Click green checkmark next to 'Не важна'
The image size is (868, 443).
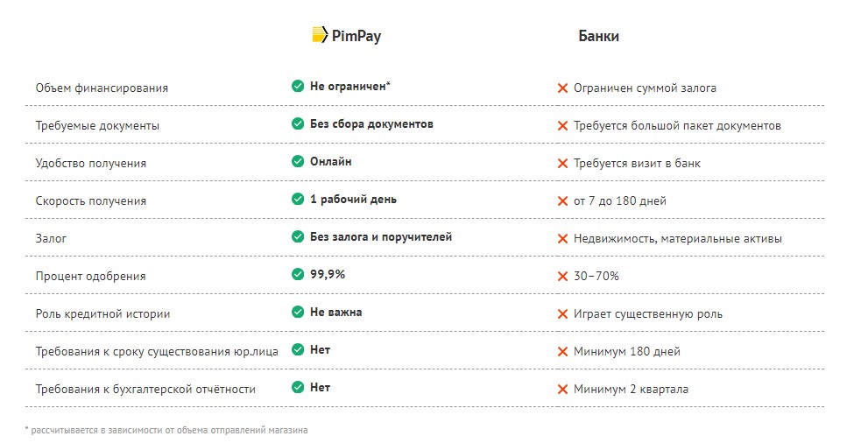(x=298, y=313)
